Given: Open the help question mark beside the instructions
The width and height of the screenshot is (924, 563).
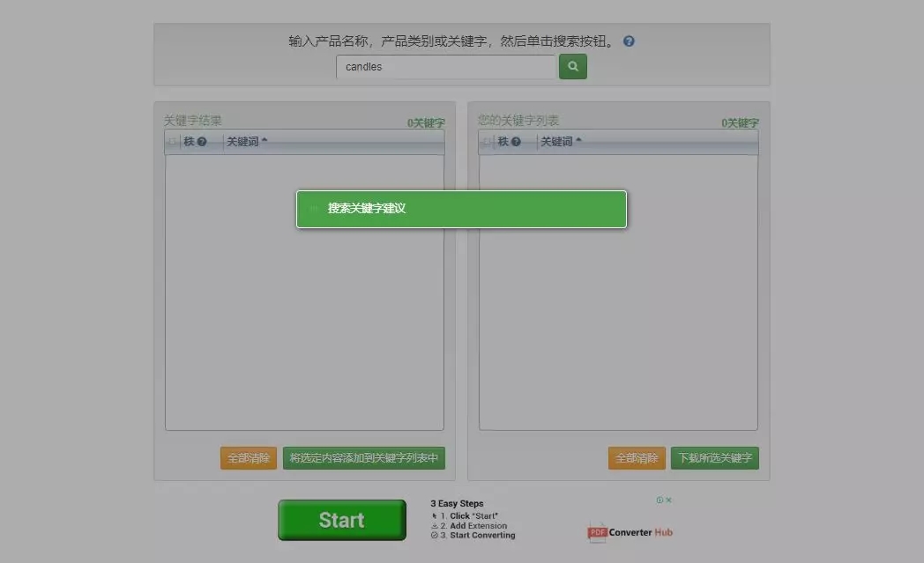Looking at the screenshot, I should pos(628,40).
